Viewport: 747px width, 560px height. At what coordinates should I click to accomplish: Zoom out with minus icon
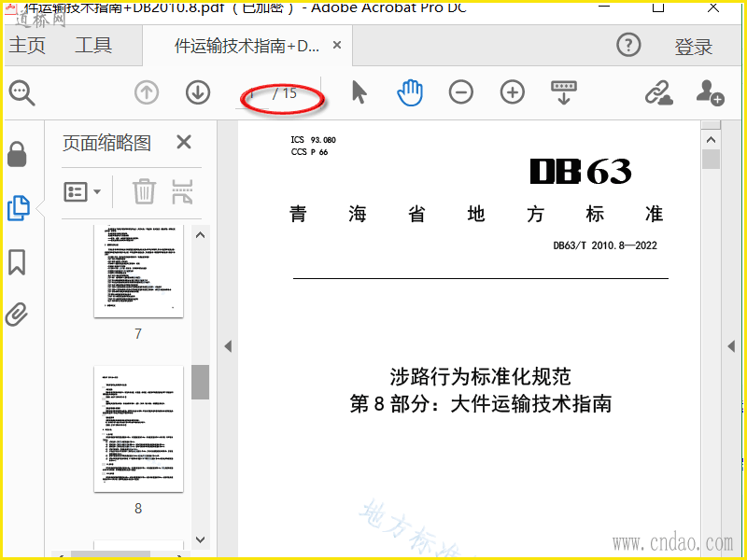pos(460,92)
